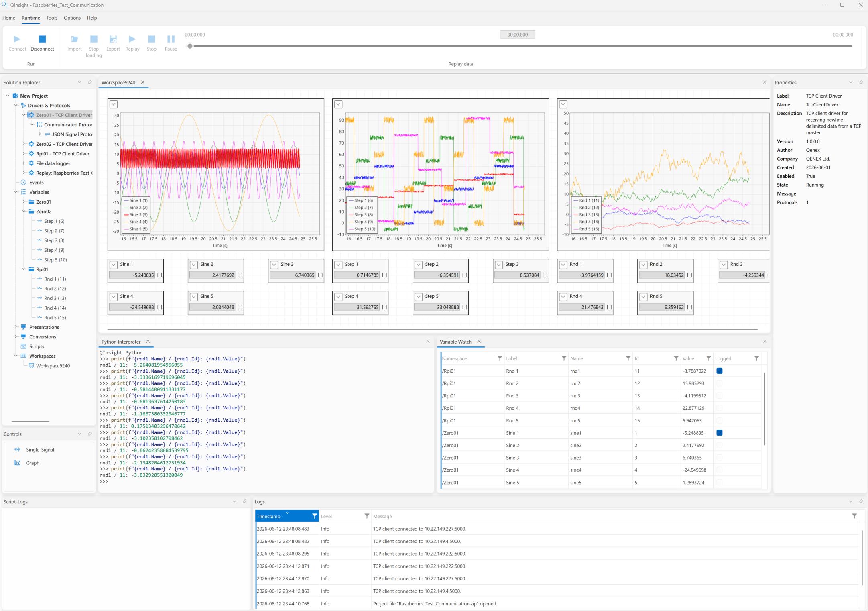The width and height of the screenshot is (868, 611).
Task: Select the Scripts tree item
Action: (37, 346)
